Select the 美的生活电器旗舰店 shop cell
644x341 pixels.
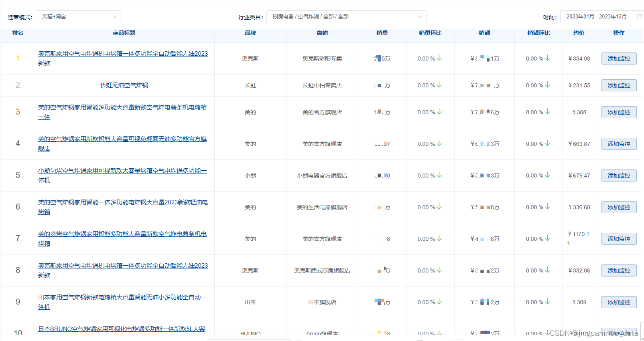(x=322, y=207)
